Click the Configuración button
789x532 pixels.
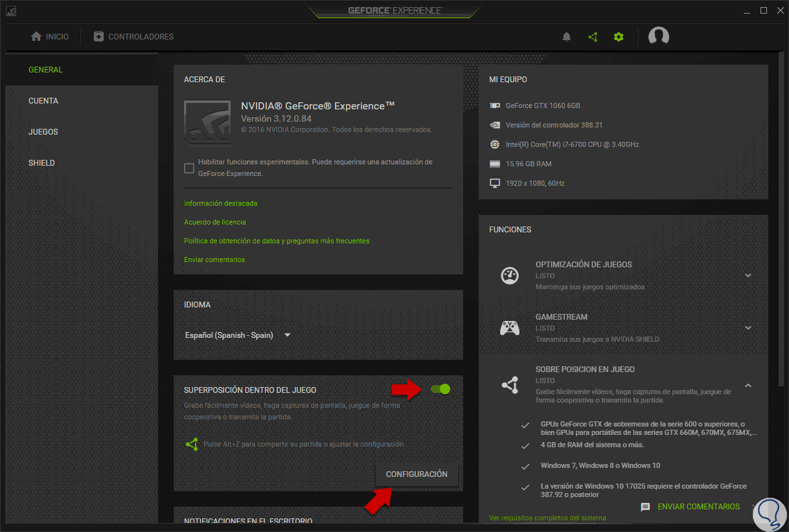click(417, 474)
